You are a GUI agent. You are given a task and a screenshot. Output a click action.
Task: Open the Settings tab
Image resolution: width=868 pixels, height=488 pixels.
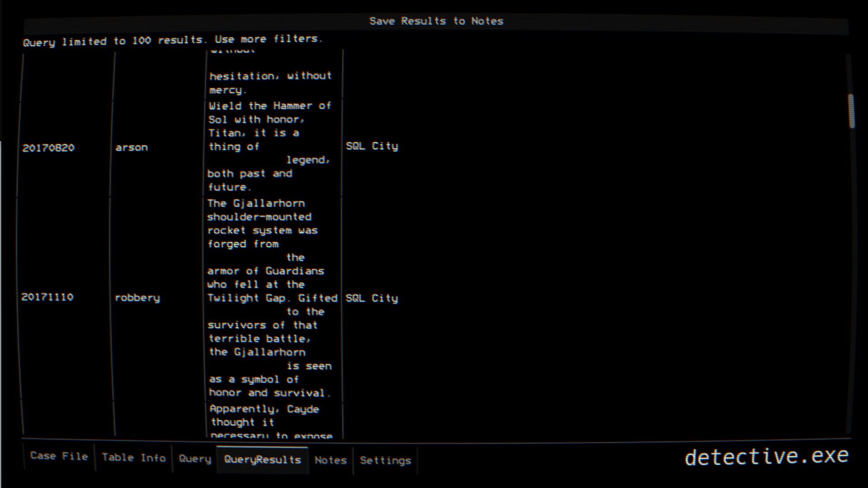[385, 460]
